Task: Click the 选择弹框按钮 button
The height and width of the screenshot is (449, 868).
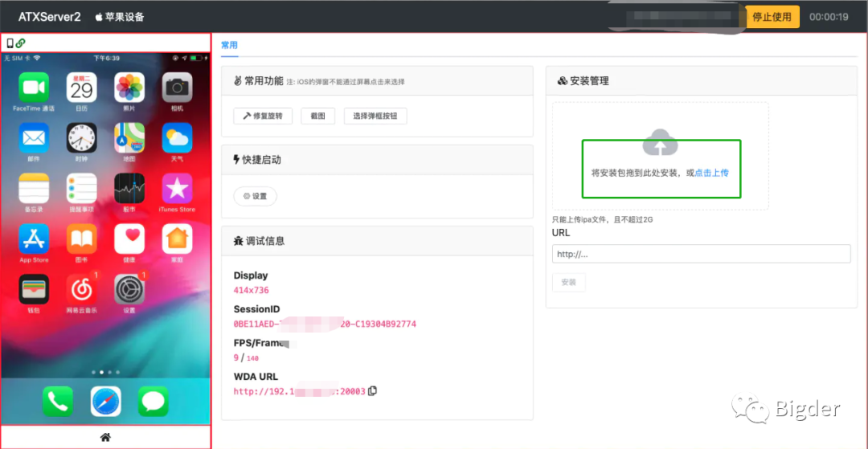Action: 375,116
